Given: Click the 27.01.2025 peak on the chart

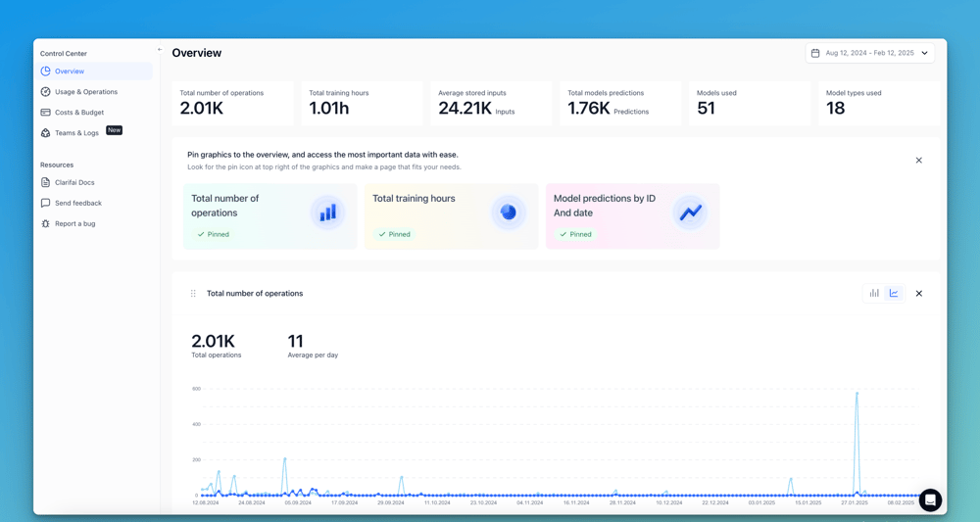Looking at the screenshot, I should point(857,395).
